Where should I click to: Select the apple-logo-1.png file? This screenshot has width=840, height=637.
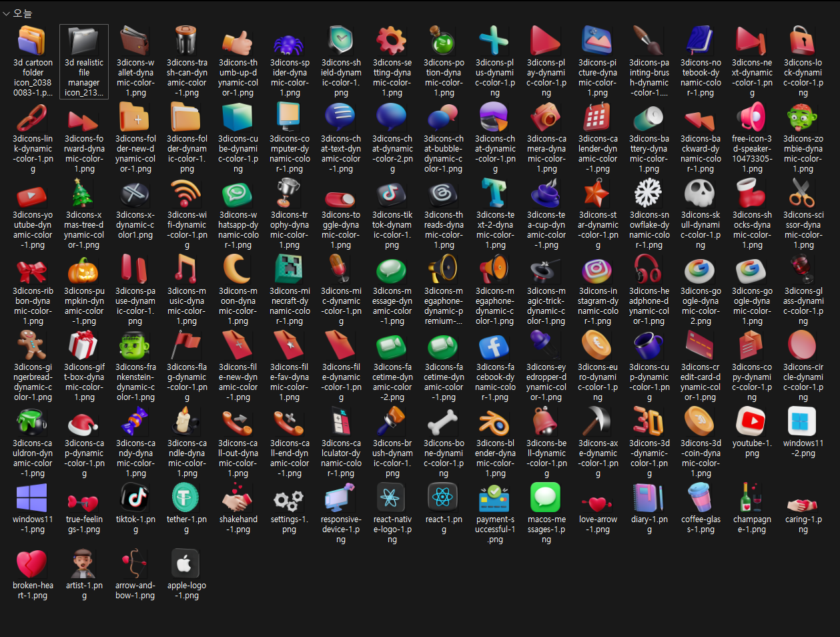pyautogui.click(x=187, y=575)
